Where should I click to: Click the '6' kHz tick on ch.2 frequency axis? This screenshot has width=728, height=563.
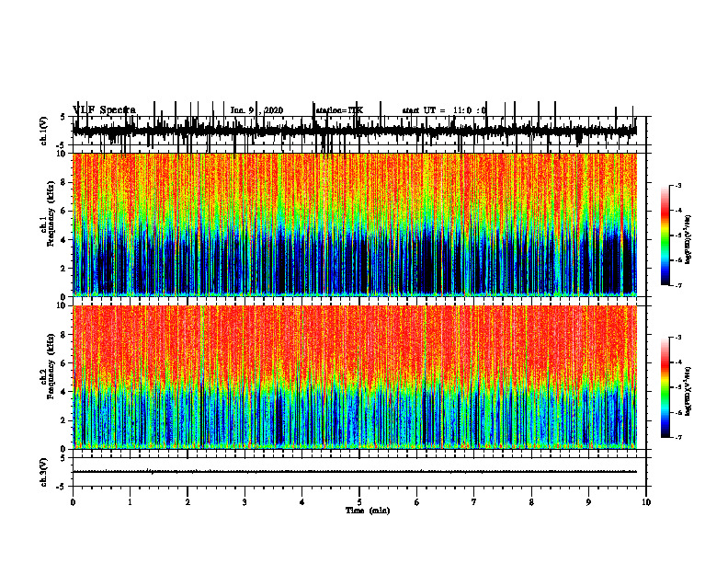(65, 363)
